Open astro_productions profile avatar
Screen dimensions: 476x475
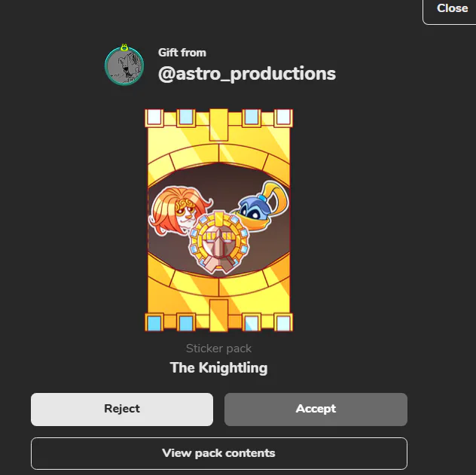tap(124, 65)
